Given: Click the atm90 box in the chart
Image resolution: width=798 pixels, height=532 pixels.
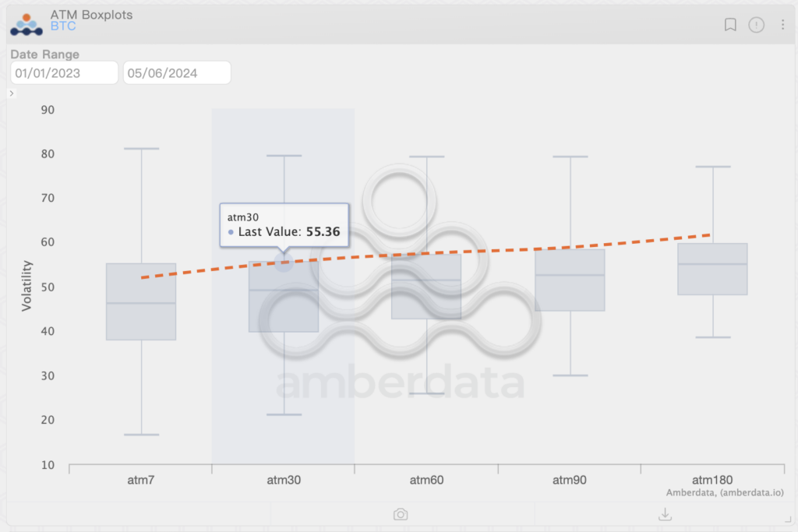Looking at the screenshot, I should click(x=570, y=280).
